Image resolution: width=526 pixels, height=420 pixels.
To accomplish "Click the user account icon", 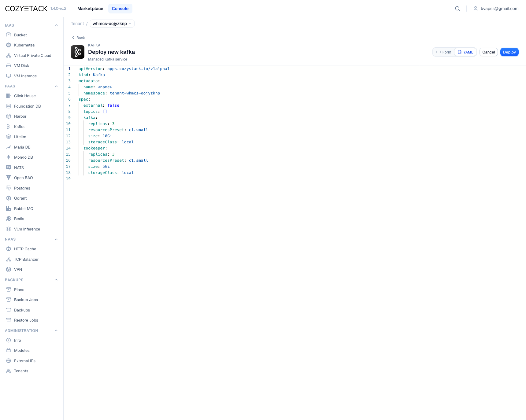I will pyautogui.click(x=476, y=9).
